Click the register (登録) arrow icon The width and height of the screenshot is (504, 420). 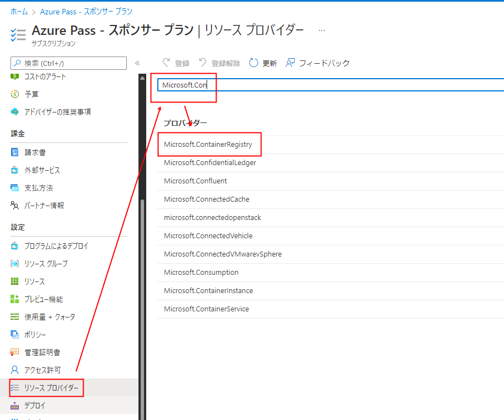(166, 63)
